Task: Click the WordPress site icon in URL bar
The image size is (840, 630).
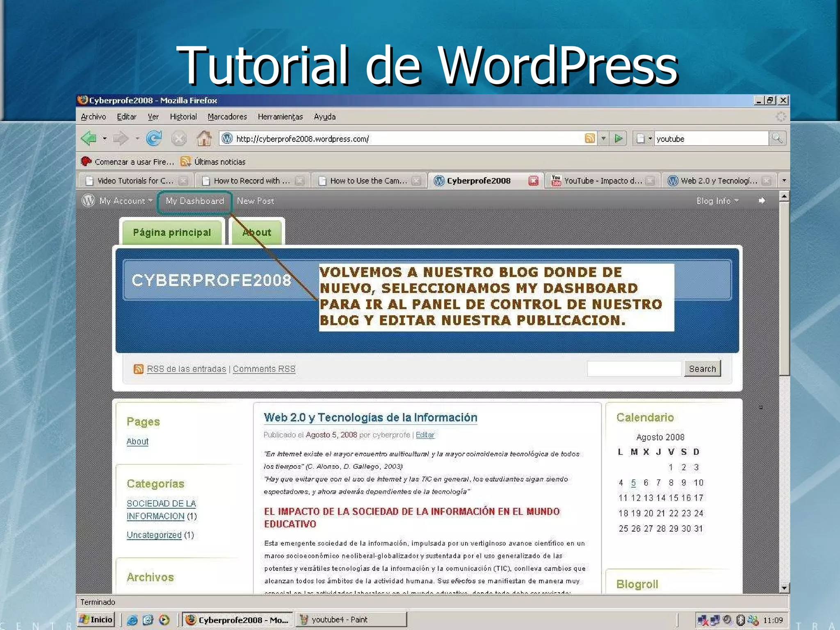Action: (x=227, y=139)
